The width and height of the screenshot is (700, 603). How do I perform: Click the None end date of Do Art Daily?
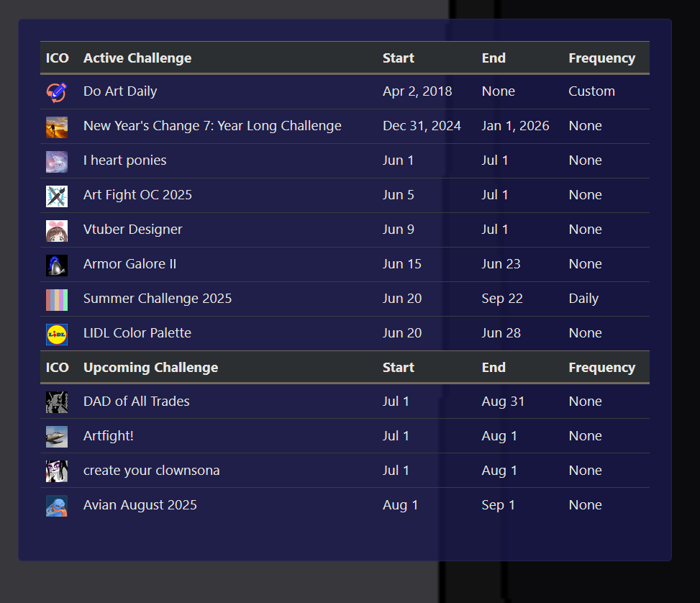pyautogui.click(x=499, y=91)
